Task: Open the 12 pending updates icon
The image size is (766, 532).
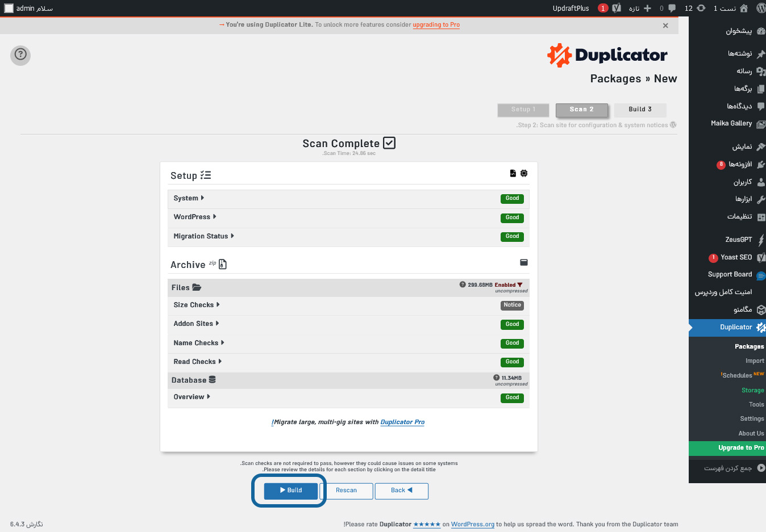Action: [x=701, y=8]
